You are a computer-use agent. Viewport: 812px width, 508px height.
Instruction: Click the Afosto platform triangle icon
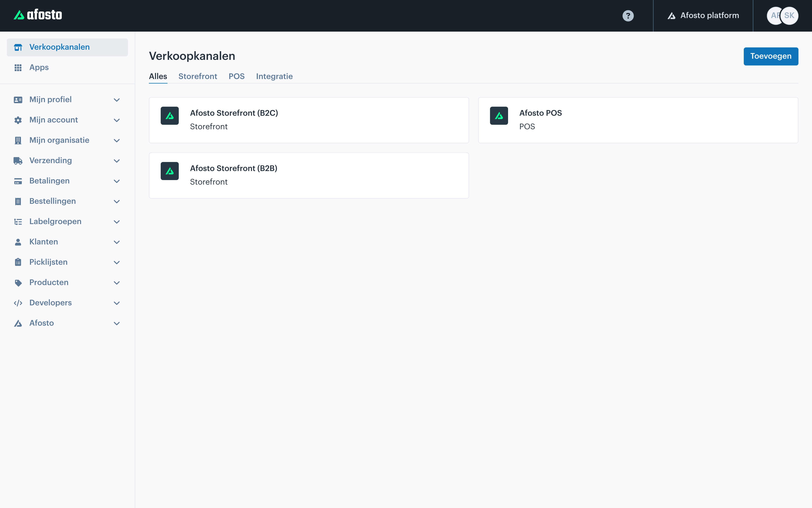click(x=671, y=16)
